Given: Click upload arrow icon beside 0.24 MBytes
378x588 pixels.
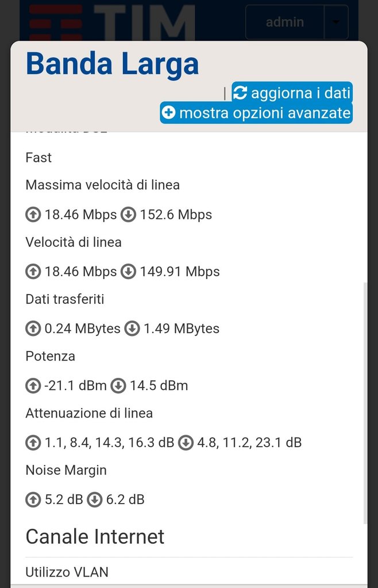Looking at the screenshot, I should pyautogui.click(x=33, y=328).
